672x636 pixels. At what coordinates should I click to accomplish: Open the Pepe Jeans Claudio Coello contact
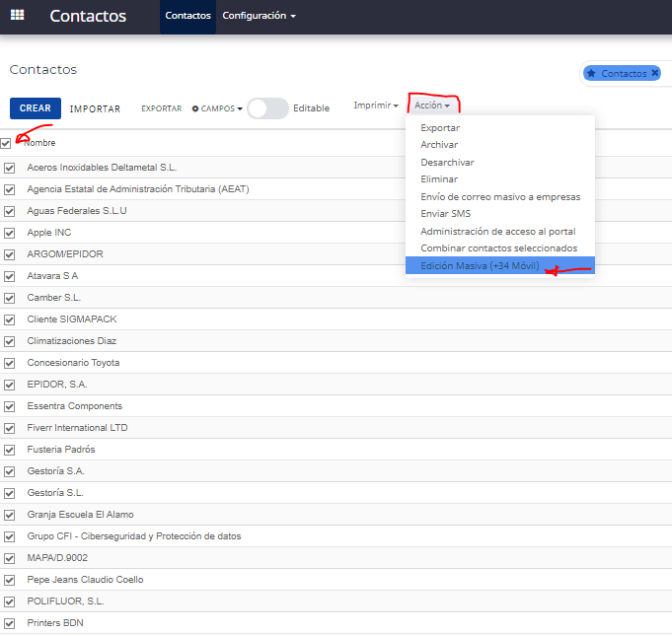coord(85,580)
